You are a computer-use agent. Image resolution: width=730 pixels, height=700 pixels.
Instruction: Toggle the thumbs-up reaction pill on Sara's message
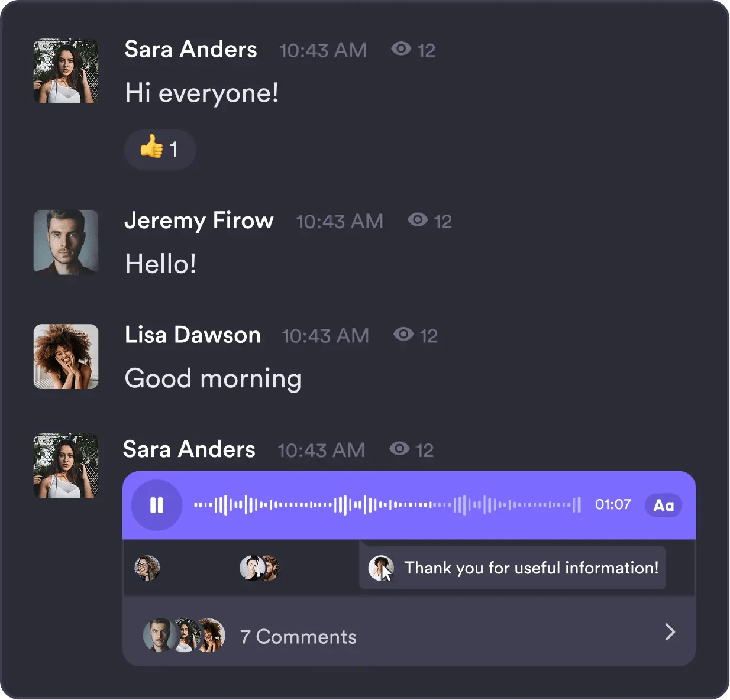(160, 150)
